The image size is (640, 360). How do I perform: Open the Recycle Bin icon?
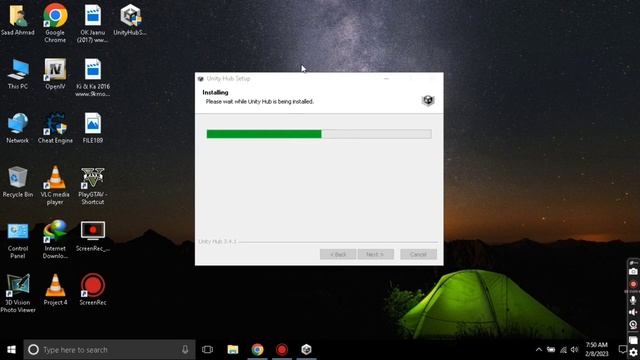[18, 182]
